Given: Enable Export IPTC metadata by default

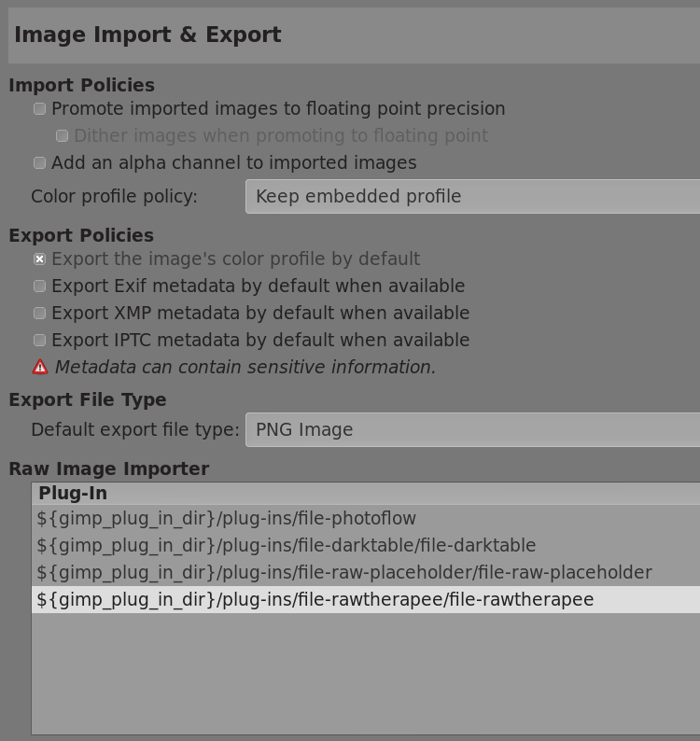Looking at the screenshot, I should coord(40,341).
